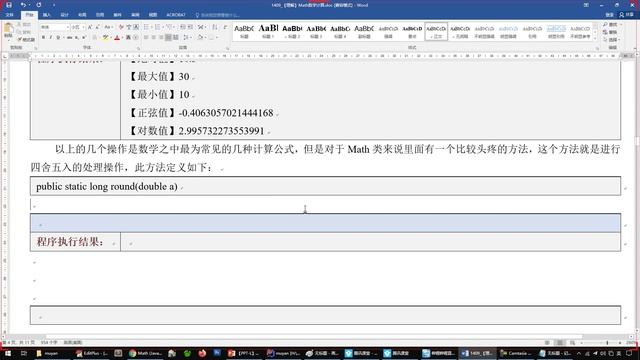Click the Windows Start button
Viewport: 640px width, 360px height.
coord(8,353)
